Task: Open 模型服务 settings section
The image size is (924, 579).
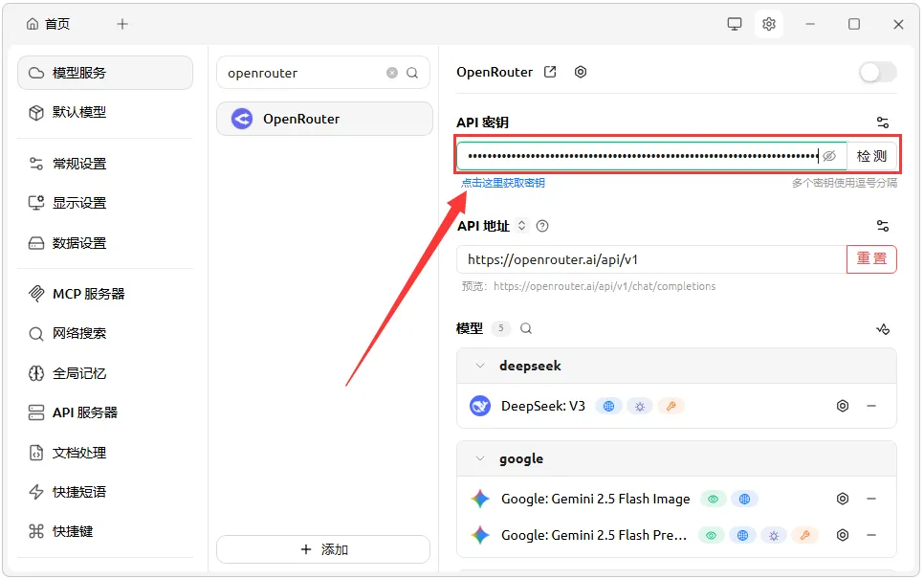Action: [x=105, y=73]
